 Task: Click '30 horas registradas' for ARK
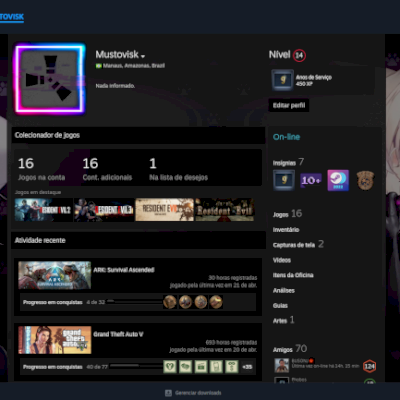tap(233, 278)
